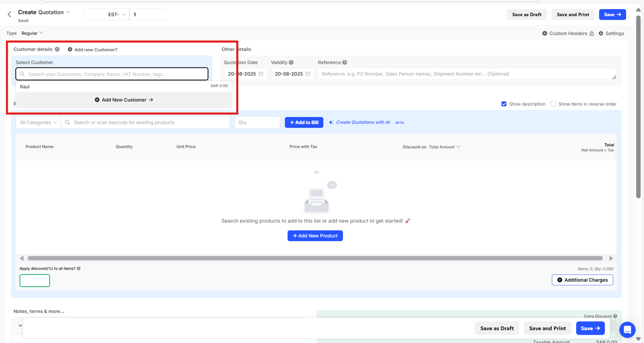
Task: Click the Quotation Date field
Action: (245, 74)
